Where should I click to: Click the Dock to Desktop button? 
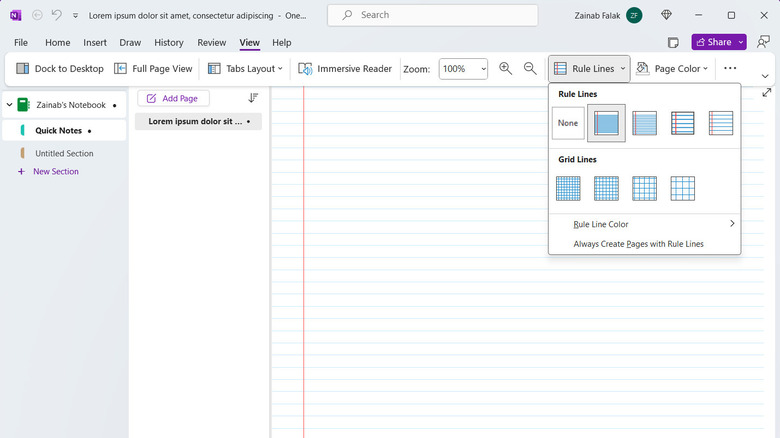click(60, 69)
